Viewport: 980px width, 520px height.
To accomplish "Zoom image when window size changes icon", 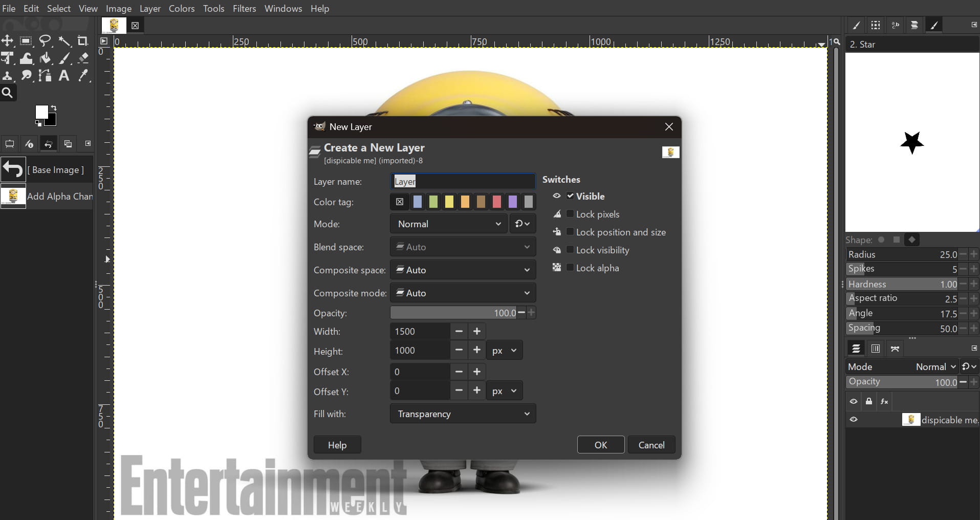I will coord(836,41).
